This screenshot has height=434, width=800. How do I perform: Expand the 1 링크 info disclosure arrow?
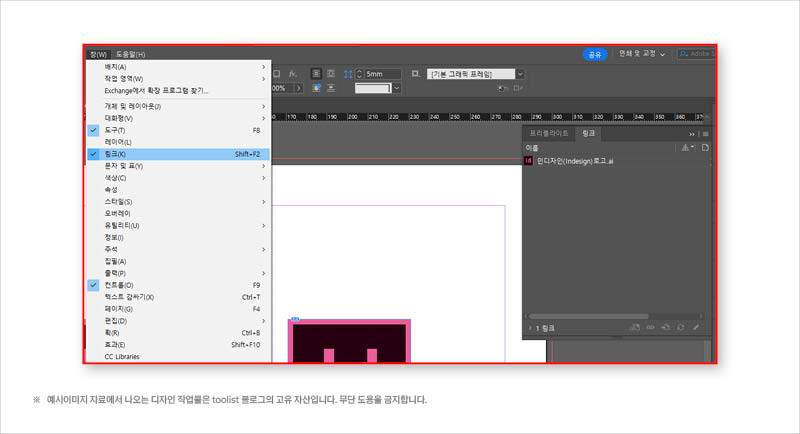point(530,328)
